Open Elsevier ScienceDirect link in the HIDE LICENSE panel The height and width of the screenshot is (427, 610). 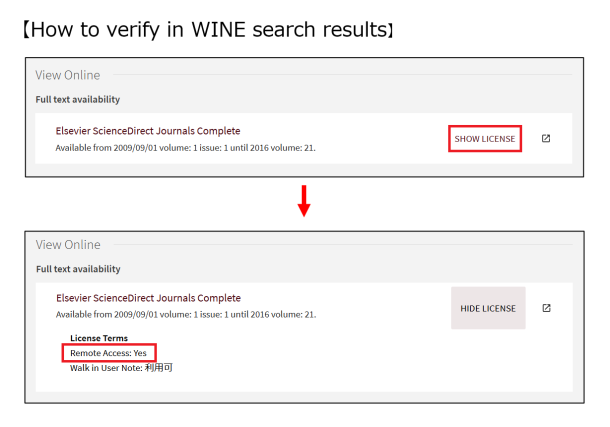tap(147, 298)
